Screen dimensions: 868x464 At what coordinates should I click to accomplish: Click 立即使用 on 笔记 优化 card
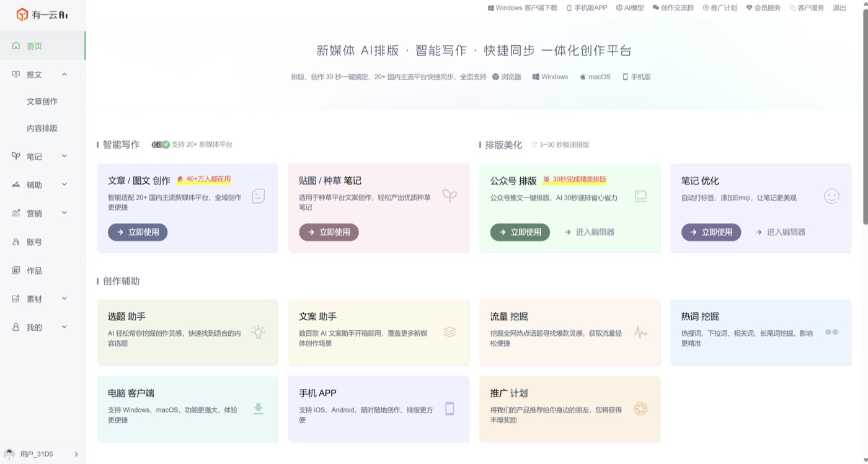click(x=711, y=232)
